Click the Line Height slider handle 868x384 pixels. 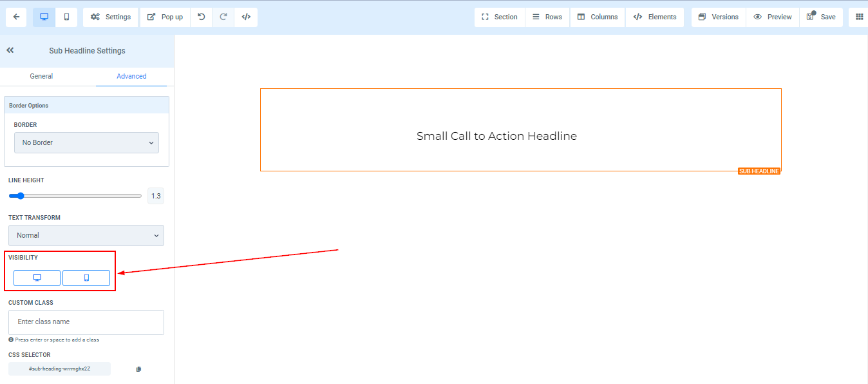pos(20,196)
